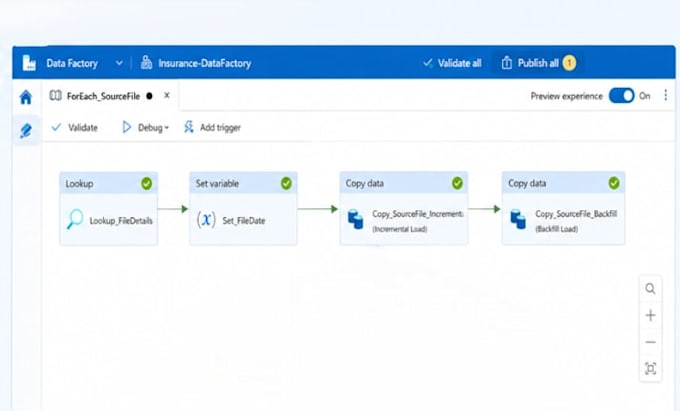
Task: Click the Lookup activity green success checkmark
Action: coord(147,183)
